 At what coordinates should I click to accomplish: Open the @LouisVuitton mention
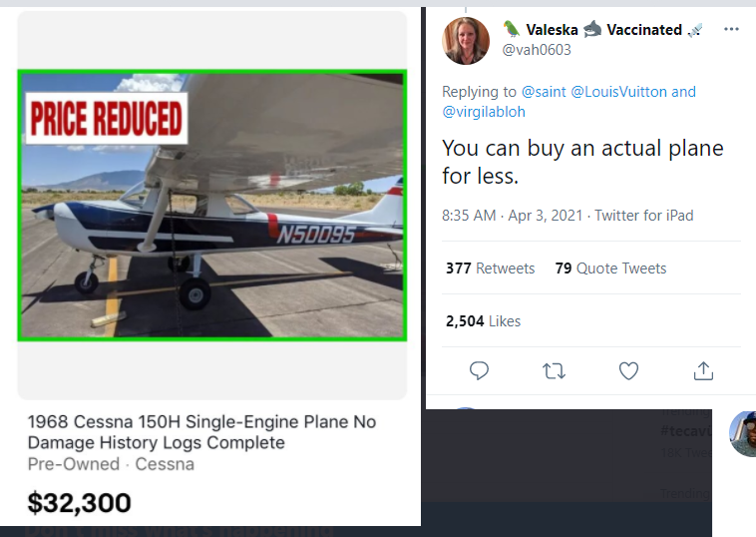point(618,92)
